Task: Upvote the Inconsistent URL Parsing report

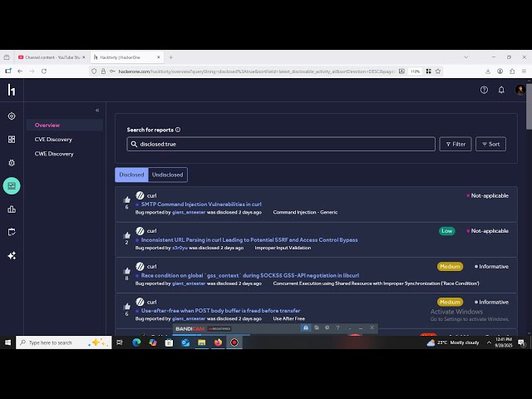Action: [127, 235]
